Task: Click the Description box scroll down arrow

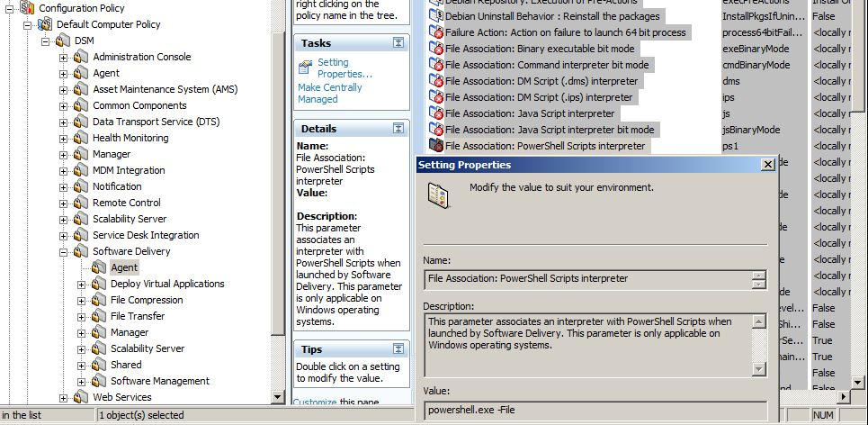Action: [x=759, y=369]
